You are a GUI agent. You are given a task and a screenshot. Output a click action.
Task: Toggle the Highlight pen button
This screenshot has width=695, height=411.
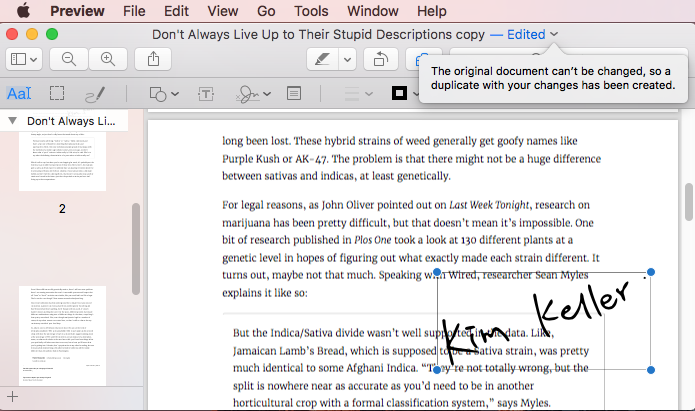pos(323,60)
